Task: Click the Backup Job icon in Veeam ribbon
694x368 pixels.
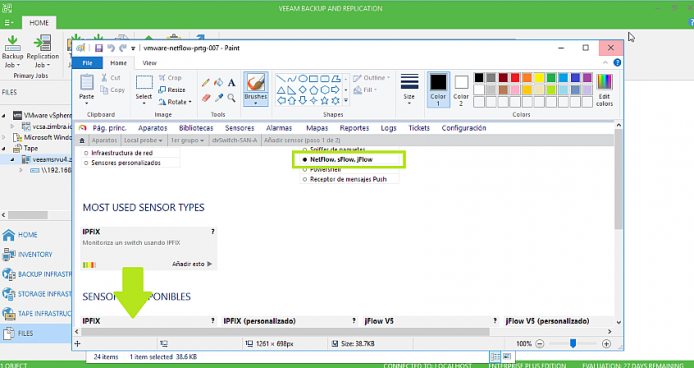Action: pyautogui.click(x=12, y=51)
